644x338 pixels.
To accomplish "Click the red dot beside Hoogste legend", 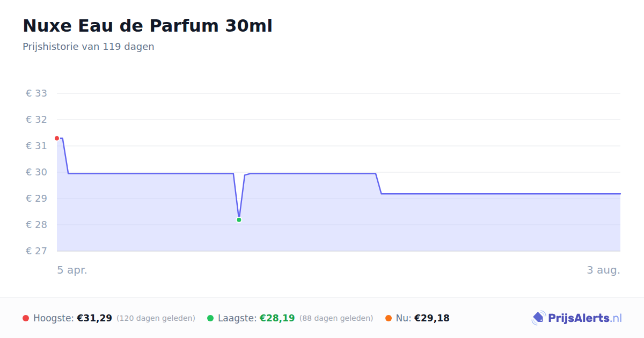I will pos(26,318).
